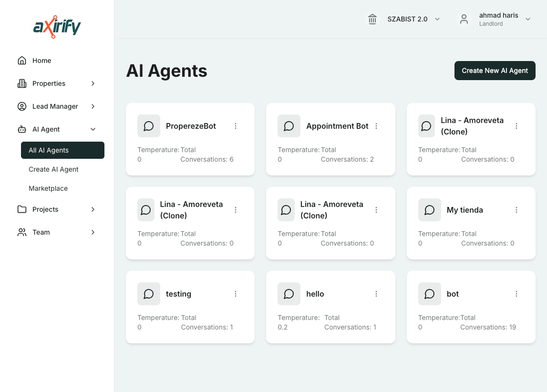Viewport: 547px width, 392px height.
Task: Open options menu for the bot agent
Action: pos(516,294)
